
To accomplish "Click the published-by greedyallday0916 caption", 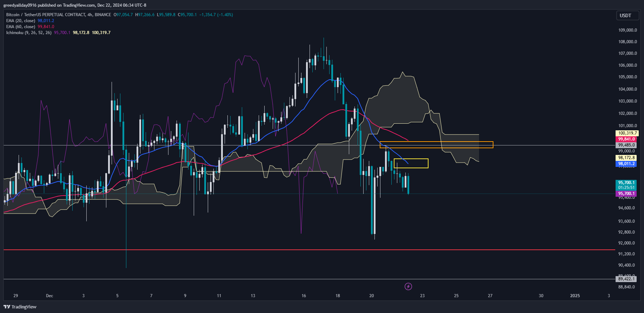I will point(75,5).
